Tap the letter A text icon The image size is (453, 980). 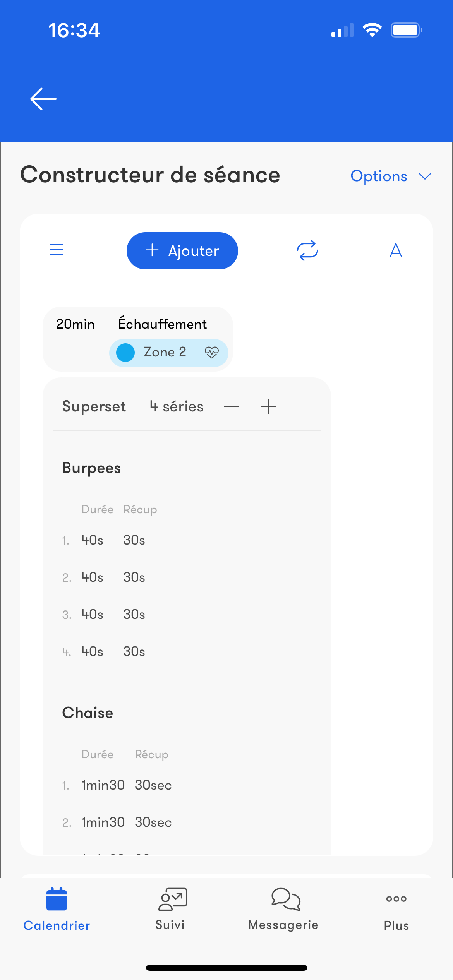(x=396, y=250)
